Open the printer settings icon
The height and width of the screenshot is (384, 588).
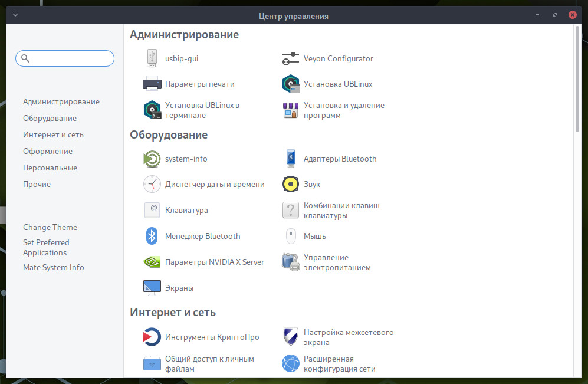(152, 84)
